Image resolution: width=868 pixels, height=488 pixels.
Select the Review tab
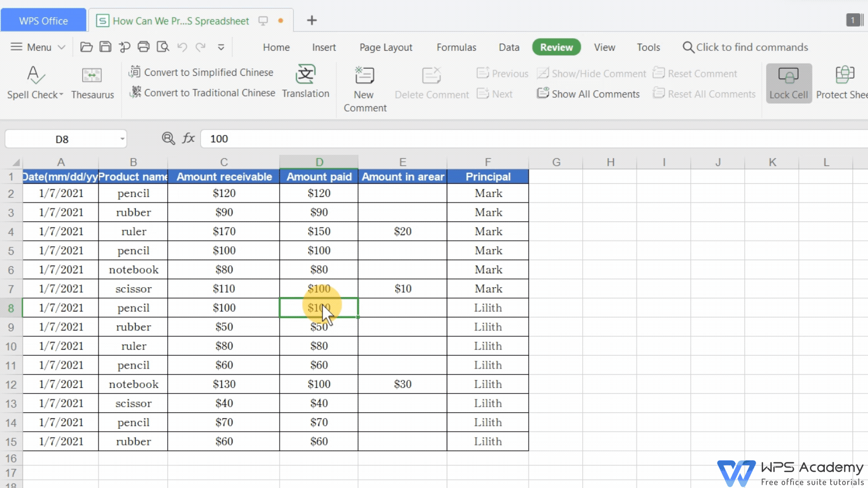(556, 48)
